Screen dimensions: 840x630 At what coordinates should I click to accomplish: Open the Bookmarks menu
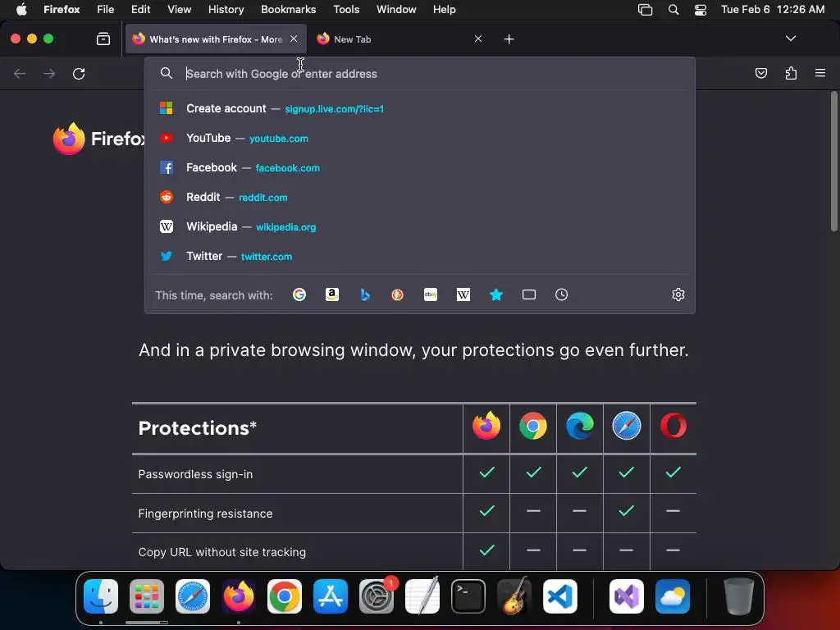tap(288, 10)
